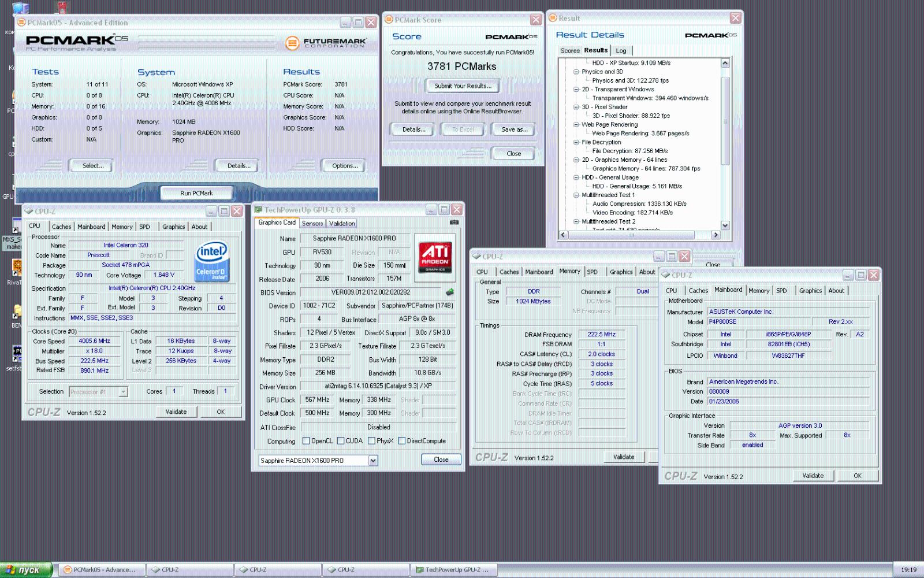Open the Start (пуск) menu button

pyautogui.click(x=27, y=570)
